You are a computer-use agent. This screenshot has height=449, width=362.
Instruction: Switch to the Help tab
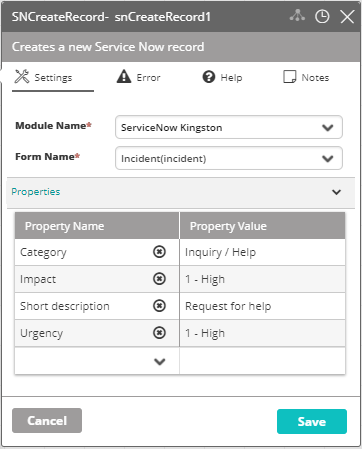pyautogui.click(x=222, y=77)
